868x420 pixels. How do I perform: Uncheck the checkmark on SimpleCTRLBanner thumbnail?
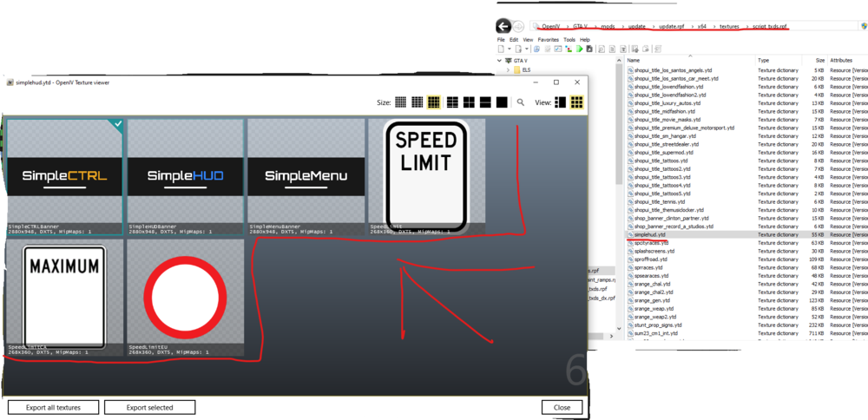117,124
